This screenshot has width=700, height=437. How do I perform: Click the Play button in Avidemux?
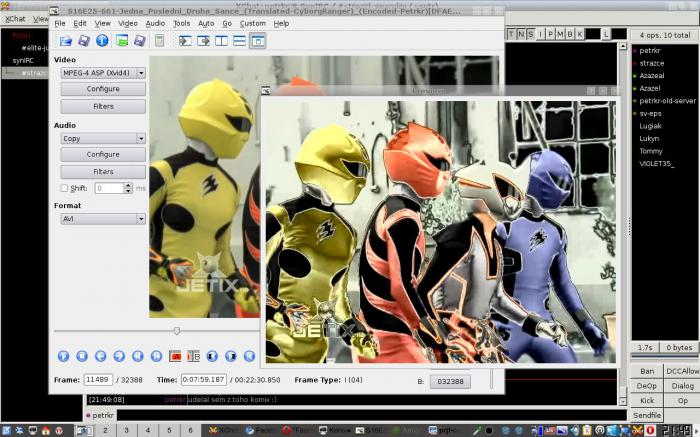pos(63,356)
